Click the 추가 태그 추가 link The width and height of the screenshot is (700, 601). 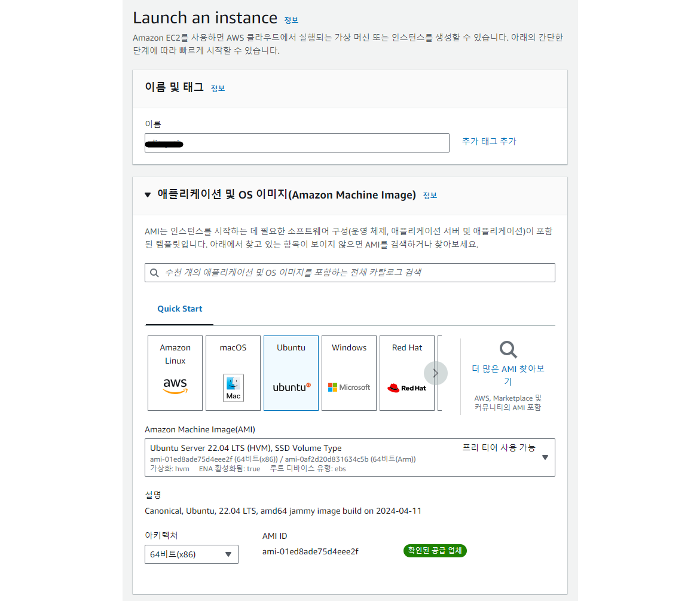click(x=489, y=142)
